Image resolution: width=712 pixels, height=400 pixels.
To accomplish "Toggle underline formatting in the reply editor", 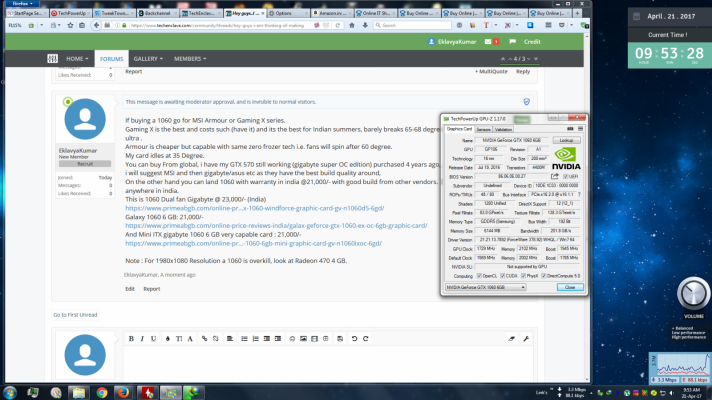I will click(153, 338).
